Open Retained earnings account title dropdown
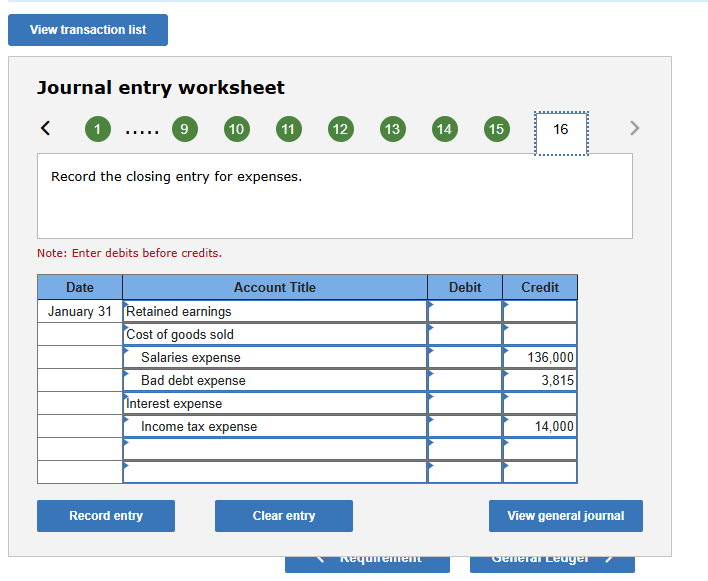The image size is (708, 581). pyautogui.click(x=275, y=311)
